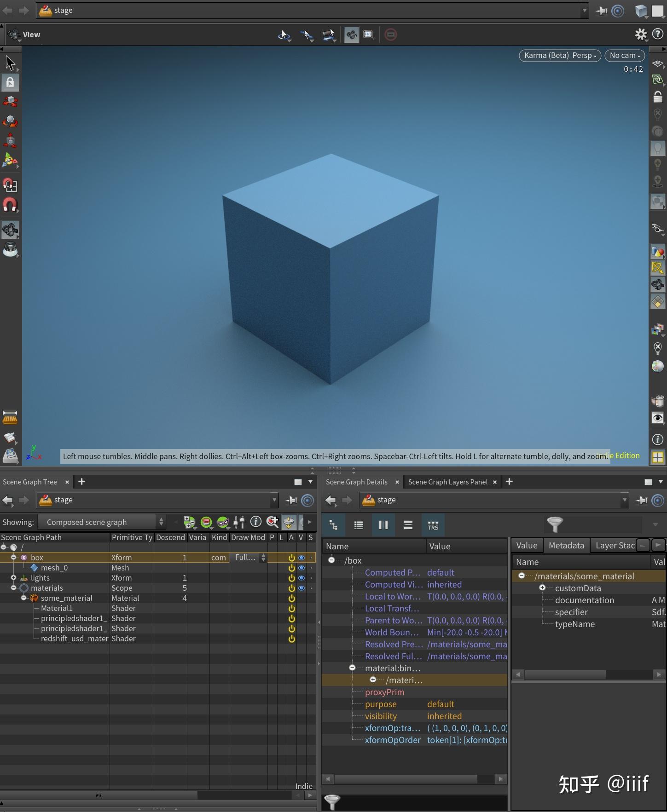This screenshot has width=667, height=812.
Task: Click the padlock Secure Selection icon in left toolbar
Action: [10, 82]
